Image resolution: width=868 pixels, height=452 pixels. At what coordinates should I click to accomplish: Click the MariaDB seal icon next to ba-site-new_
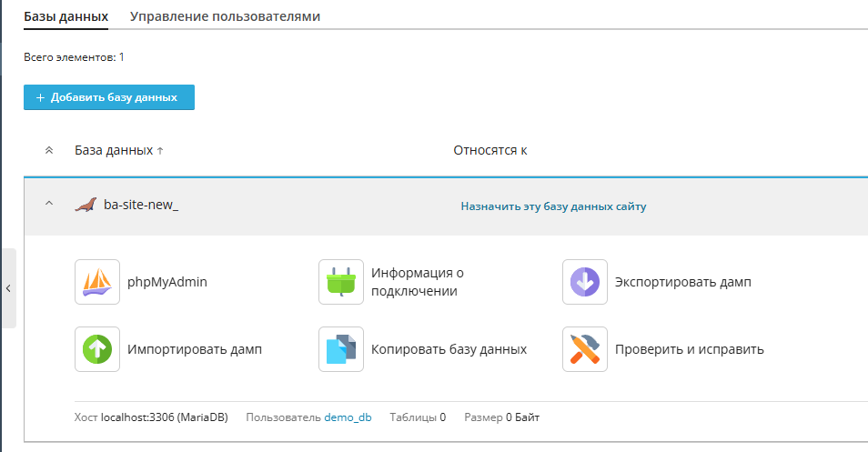[x=86, y=206]
